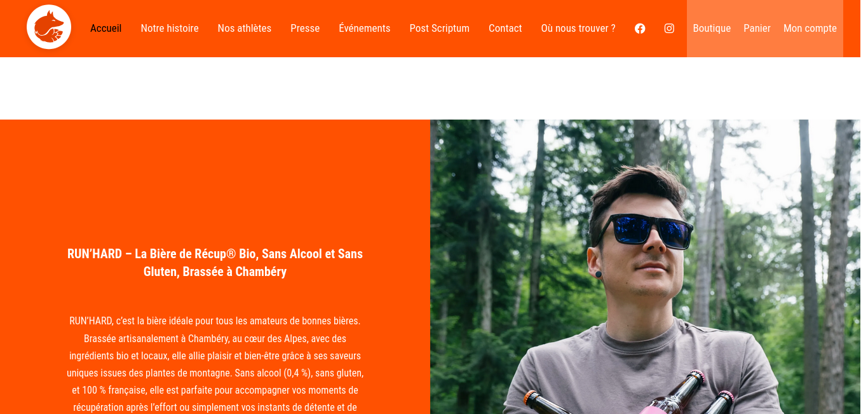Go to the Accueil menu item
The height and width of the screenshot is (414, 868).
click(105, 29)
